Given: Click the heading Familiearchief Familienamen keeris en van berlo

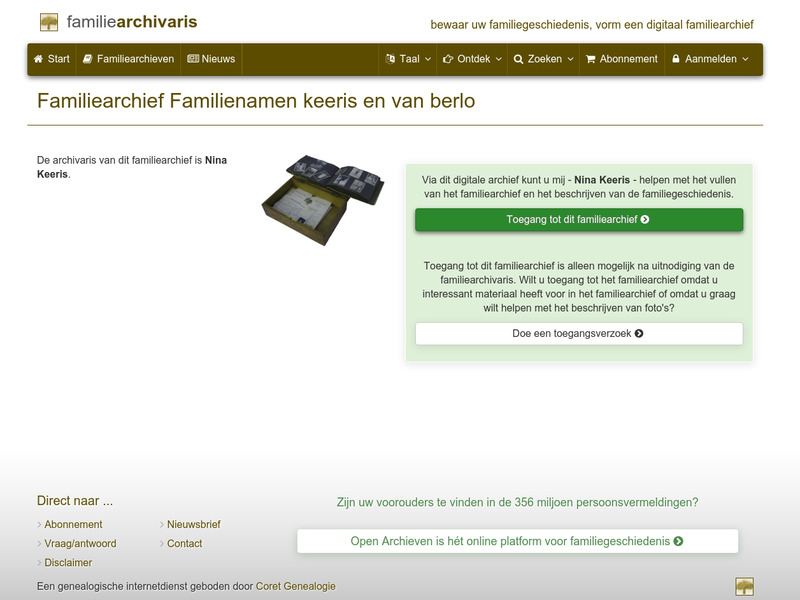Looking at the screenshot, I should tap(256, 101).
